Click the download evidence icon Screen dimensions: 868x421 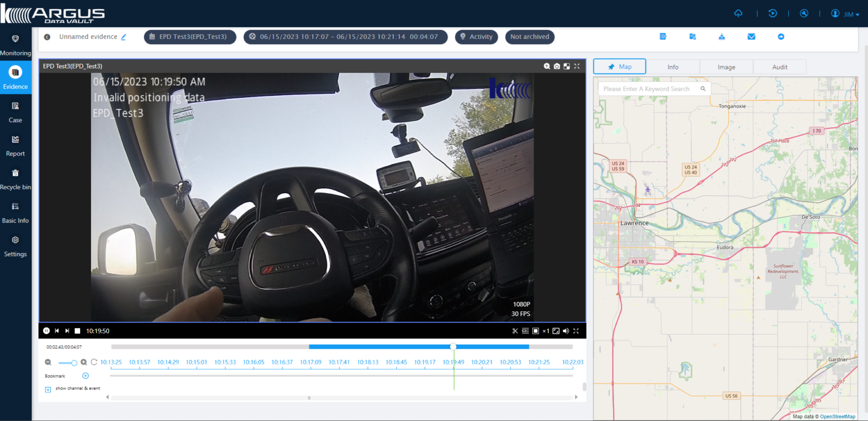pos(722,37)
